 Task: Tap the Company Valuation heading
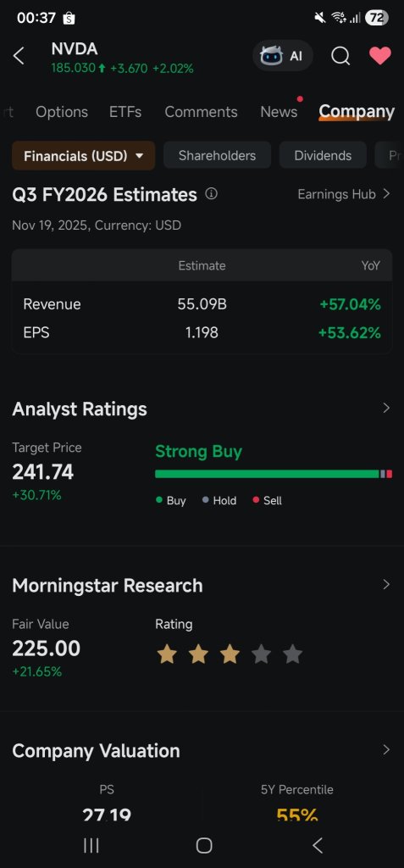pos(96,751)
